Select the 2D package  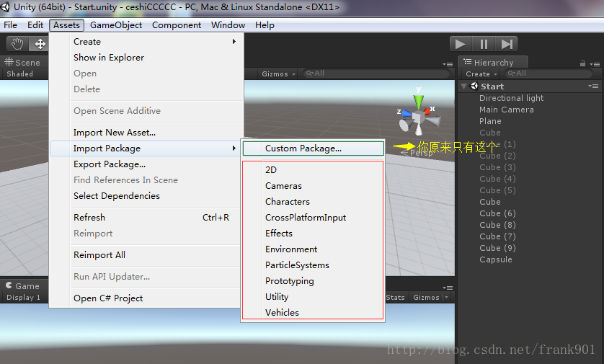click(313, 170)
